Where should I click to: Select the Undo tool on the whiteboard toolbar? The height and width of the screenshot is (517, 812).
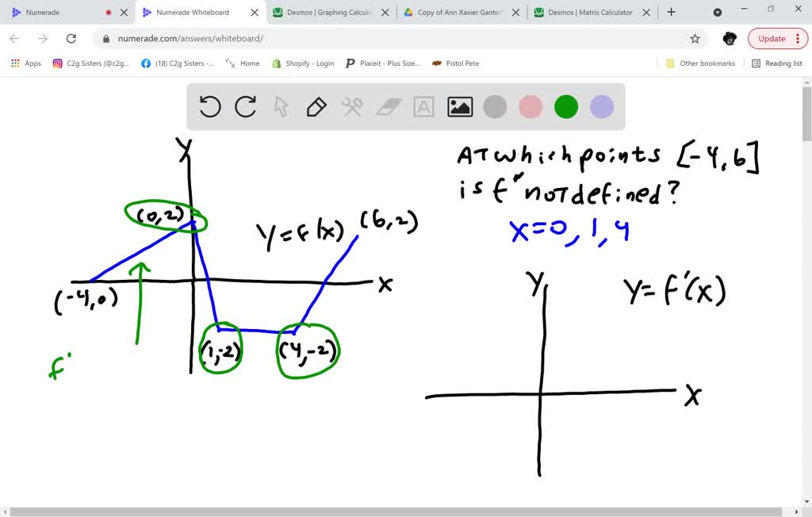point(209,107)
